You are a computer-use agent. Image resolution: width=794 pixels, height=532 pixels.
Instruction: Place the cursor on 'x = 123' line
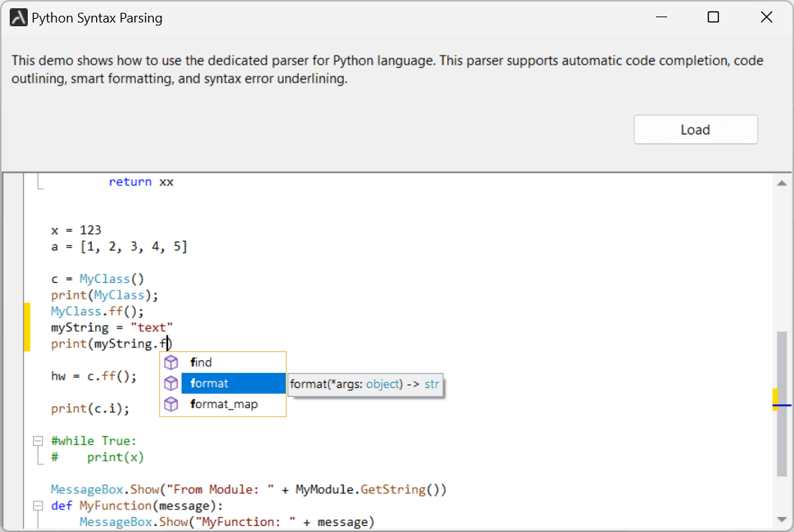(x=76, y=230)
